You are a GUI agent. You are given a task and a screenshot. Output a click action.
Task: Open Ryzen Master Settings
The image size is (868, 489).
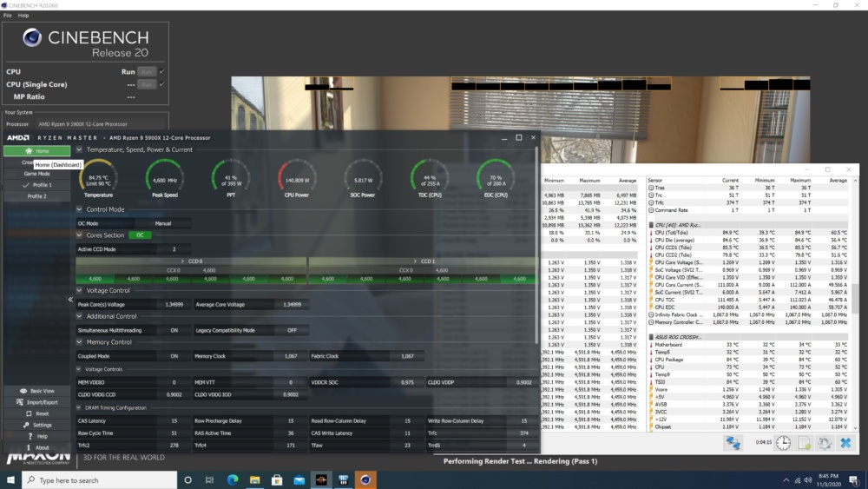click(36, 425)
